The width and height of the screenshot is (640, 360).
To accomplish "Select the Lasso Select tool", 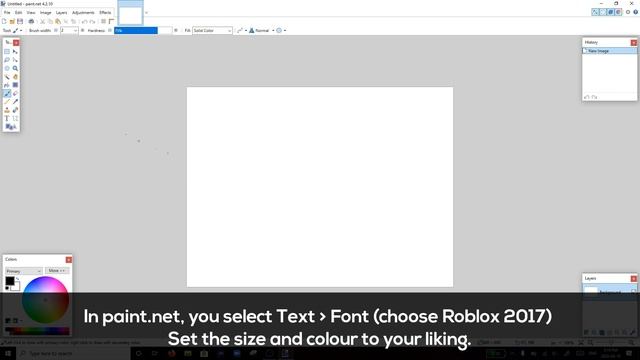I will pyautogui.click(x=7, y=60).
